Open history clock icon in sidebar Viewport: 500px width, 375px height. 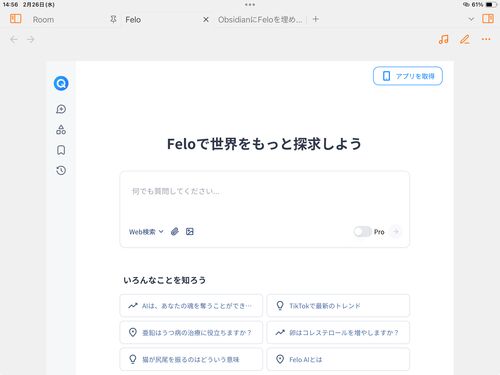click(x=61, y=170)
